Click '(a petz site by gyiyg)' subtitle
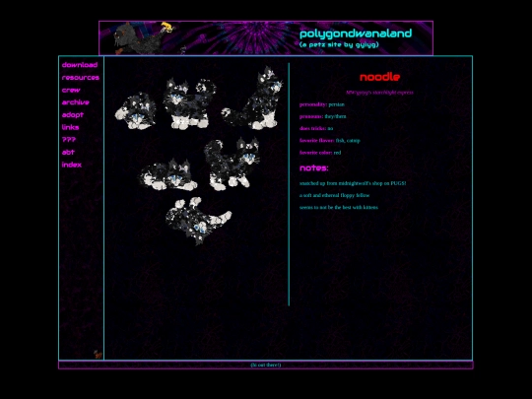This screenshot has width=532, height=399. pos(339,44)
